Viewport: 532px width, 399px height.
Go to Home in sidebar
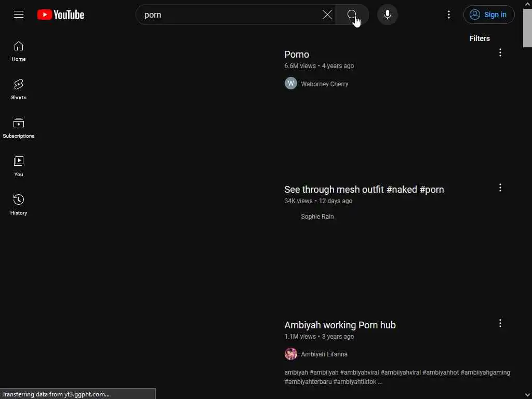click(x=19, y=51)
